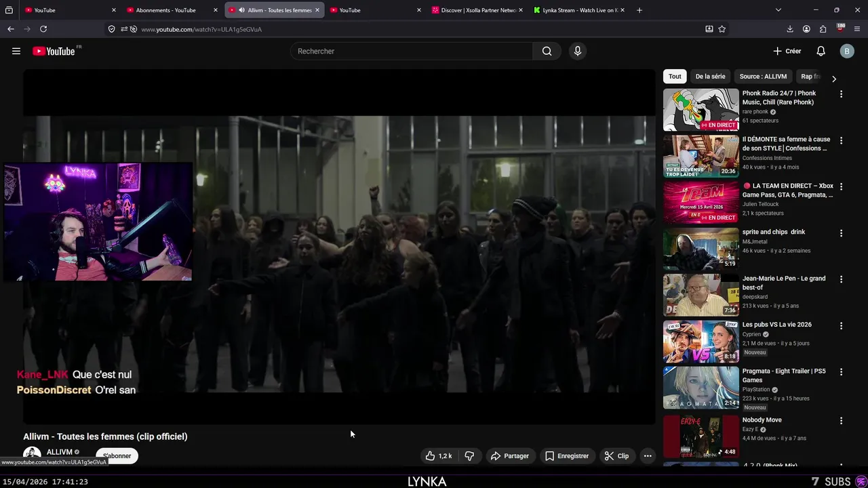Image resolution: width=868 pixels, height=488 pixels.
Task: Open the LA TEAM EN DIRECT thumbnail
Action: coord(701,202)
